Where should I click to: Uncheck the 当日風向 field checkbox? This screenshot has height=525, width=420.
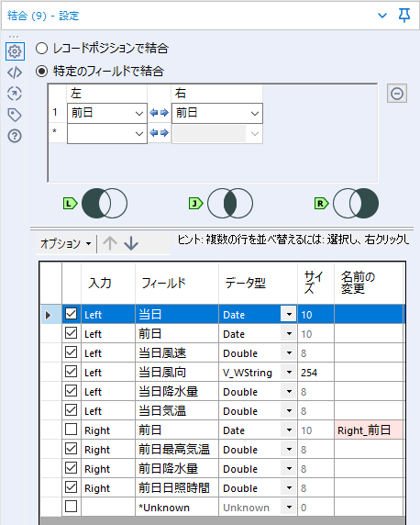pos(71,372)
